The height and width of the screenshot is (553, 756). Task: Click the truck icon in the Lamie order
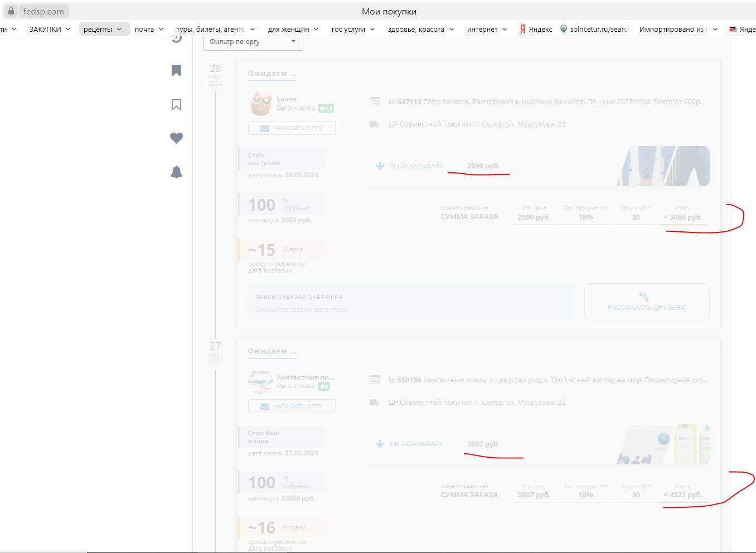point(375,124)
